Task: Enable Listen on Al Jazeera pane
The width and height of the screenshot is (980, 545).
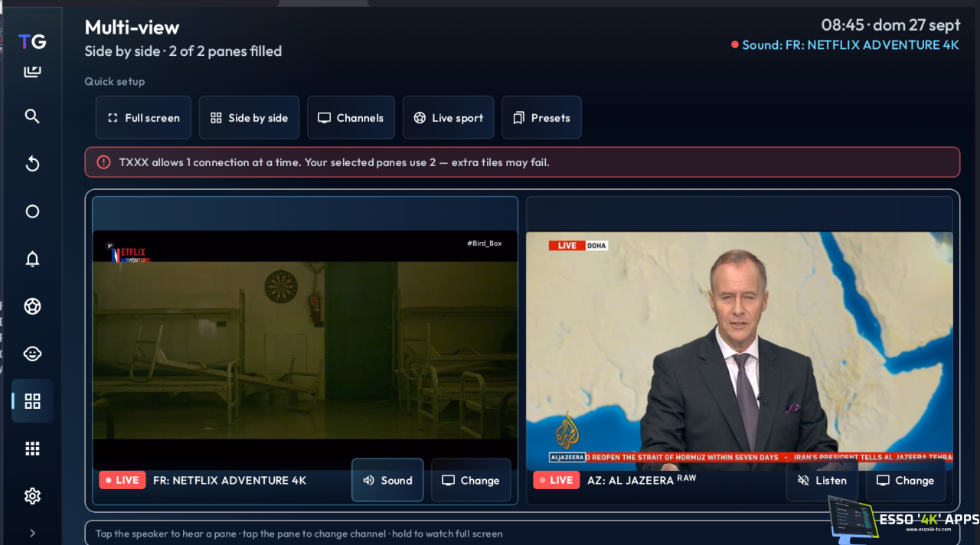Action: click(x=822, y=480)
